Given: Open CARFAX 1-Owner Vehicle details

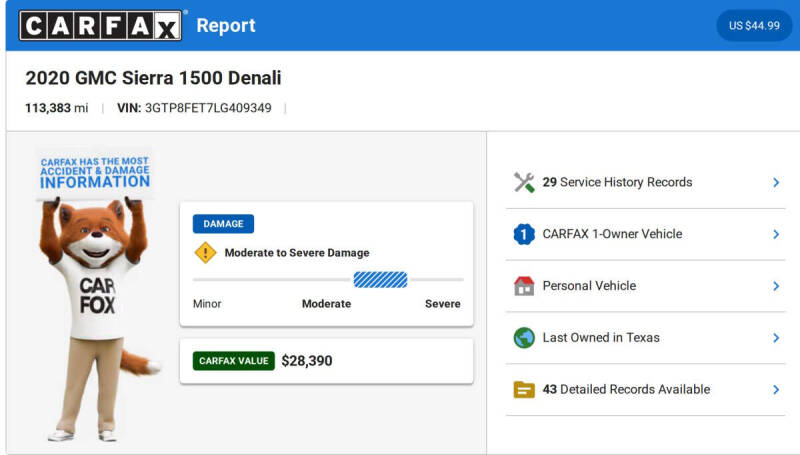Looking at the screenshot, I should coord(612,234).
